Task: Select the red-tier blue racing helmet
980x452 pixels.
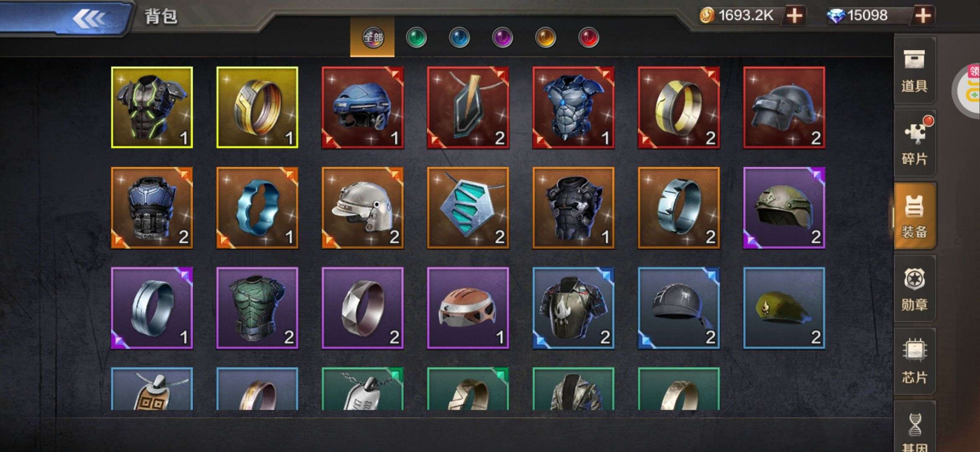Action: [363, 108]
